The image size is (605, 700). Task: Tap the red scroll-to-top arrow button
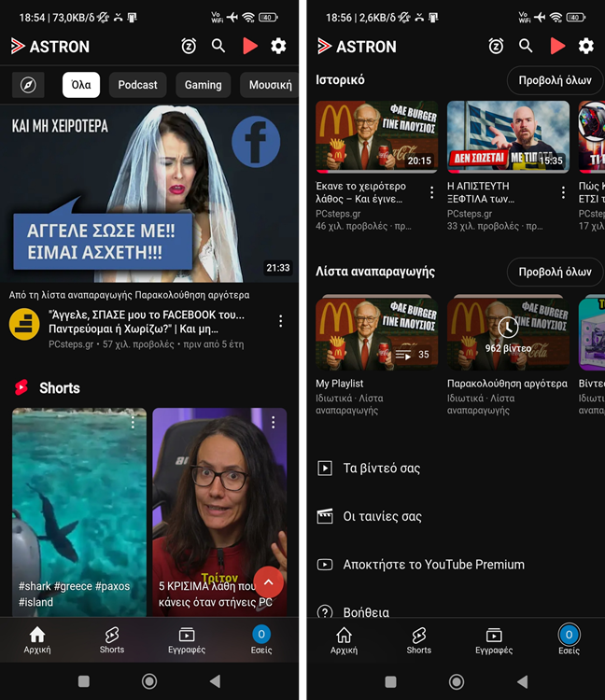click(x=268, y=581)
